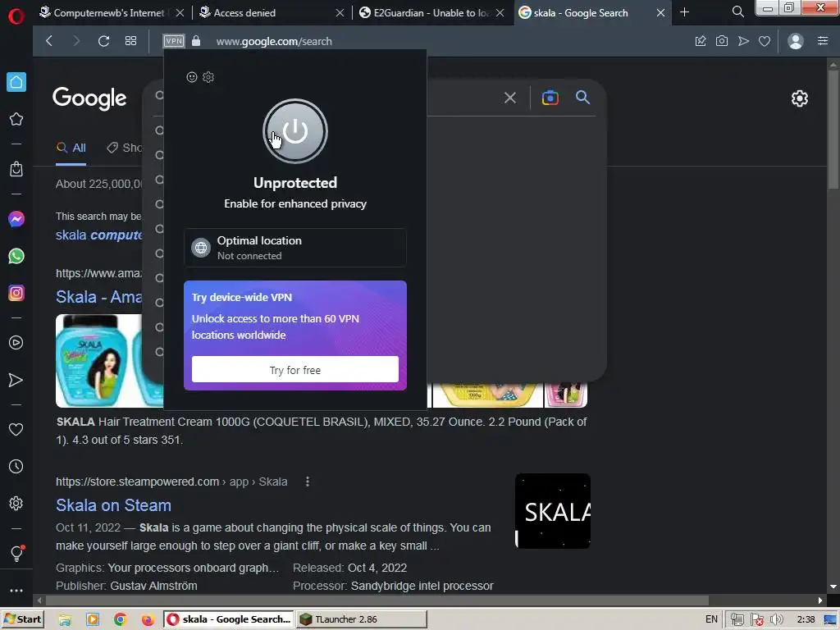The width and height of the screenshot is (840, 630).
Task: Open WhatsApp in the sidebar
Action: [16, 256]
